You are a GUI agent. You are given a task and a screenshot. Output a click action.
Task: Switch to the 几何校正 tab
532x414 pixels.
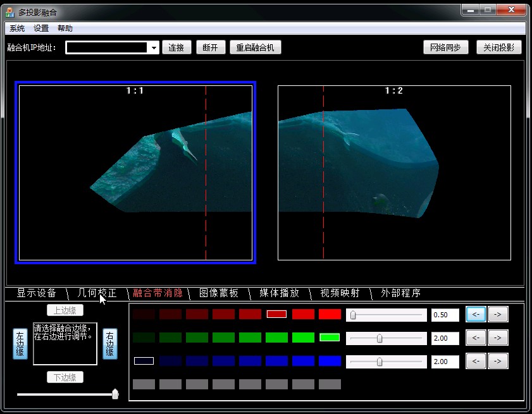click(97, 293)
